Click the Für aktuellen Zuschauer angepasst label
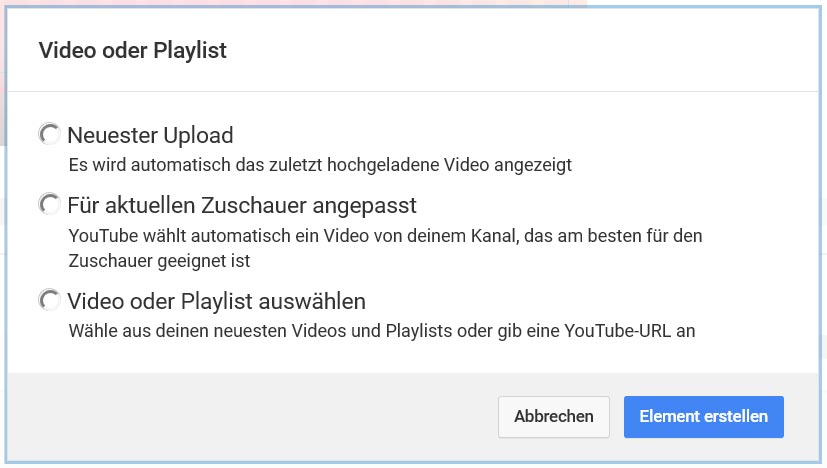The image size is (827, 468). [x=241, y=206]
